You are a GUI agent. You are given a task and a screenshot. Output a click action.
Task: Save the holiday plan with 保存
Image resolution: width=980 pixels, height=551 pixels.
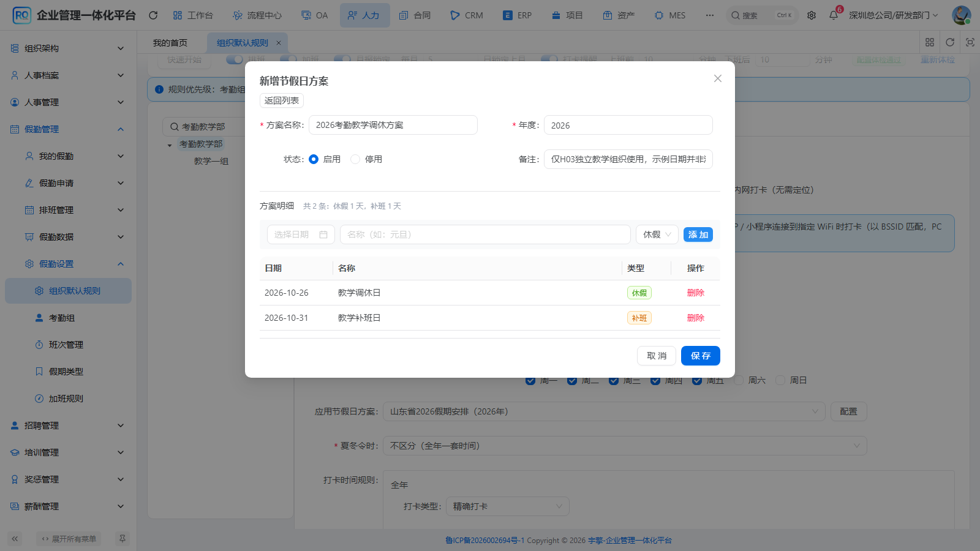click(x=701, y=356)
